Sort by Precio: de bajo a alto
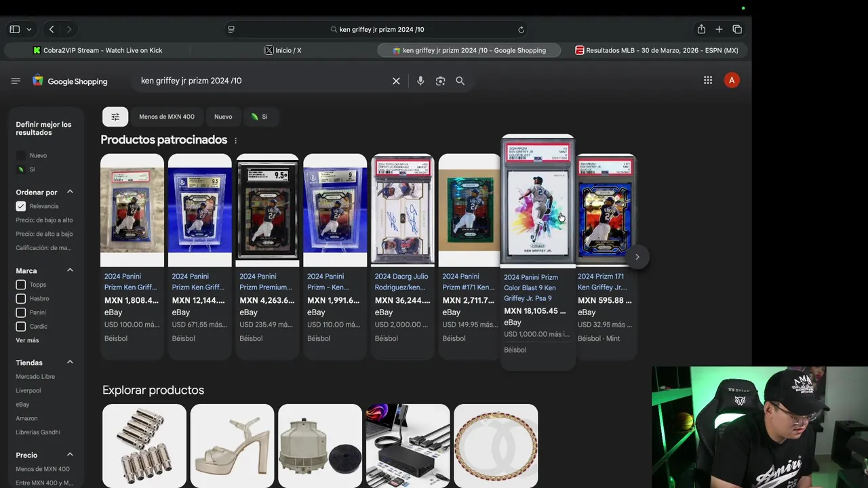Viewport: 868px width, 488px height. [44, 220]
